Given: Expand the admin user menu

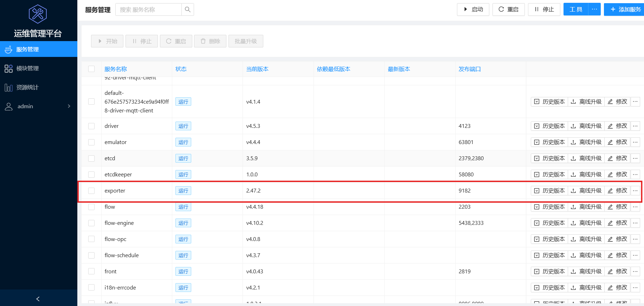Looking at the screenshot, I should point(69,106).
